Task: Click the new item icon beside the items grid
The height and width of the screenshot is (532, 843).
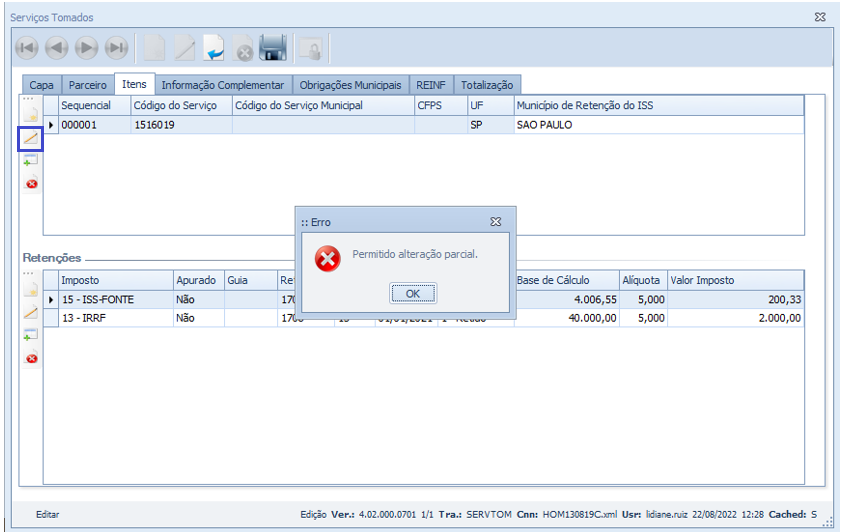Action: point(31,117)
